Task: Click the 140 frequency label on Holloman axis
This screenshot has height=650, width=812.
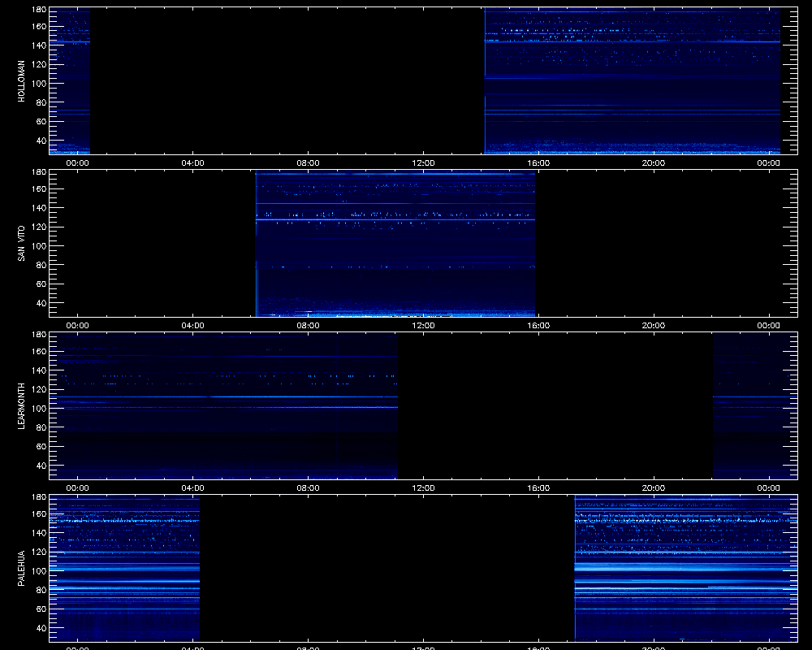Action: pos(39,45)
